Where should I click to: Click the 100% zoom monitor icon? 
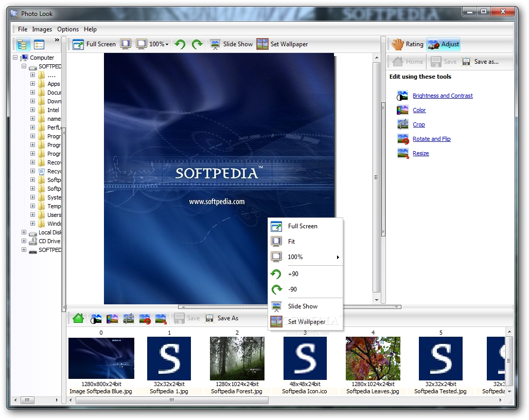(142, 44)
